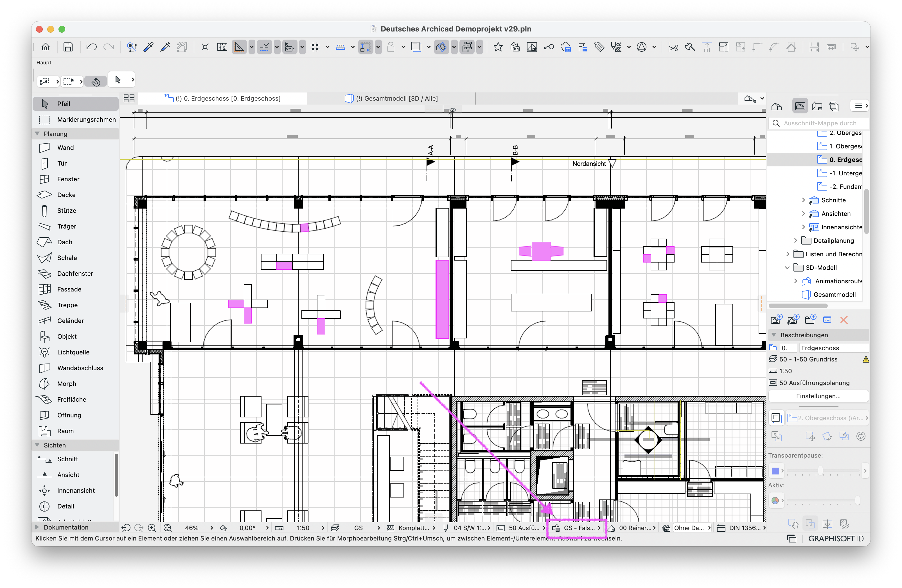Switch to Gesamtmodell 3D tab

391,98
